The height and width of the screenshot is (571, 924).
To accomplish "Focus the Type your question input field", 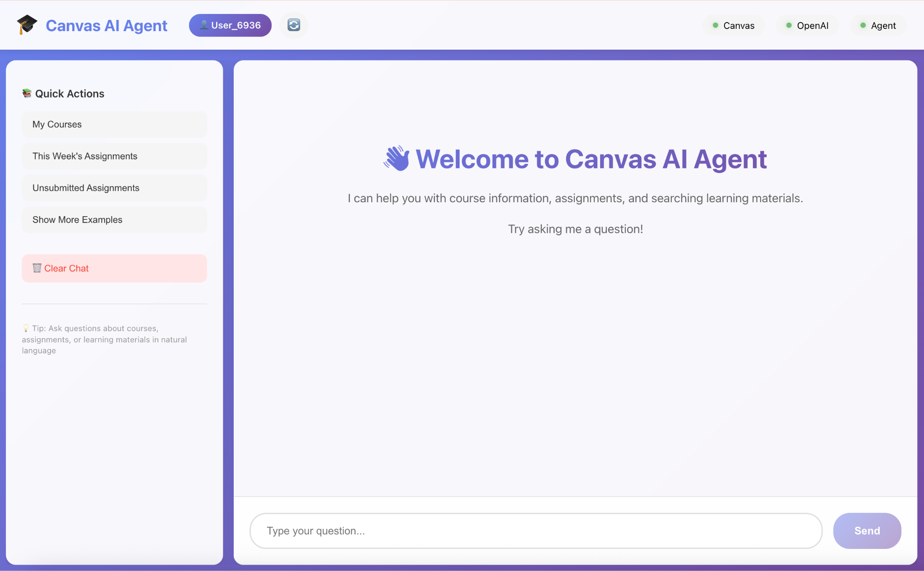I will [536, 531].
